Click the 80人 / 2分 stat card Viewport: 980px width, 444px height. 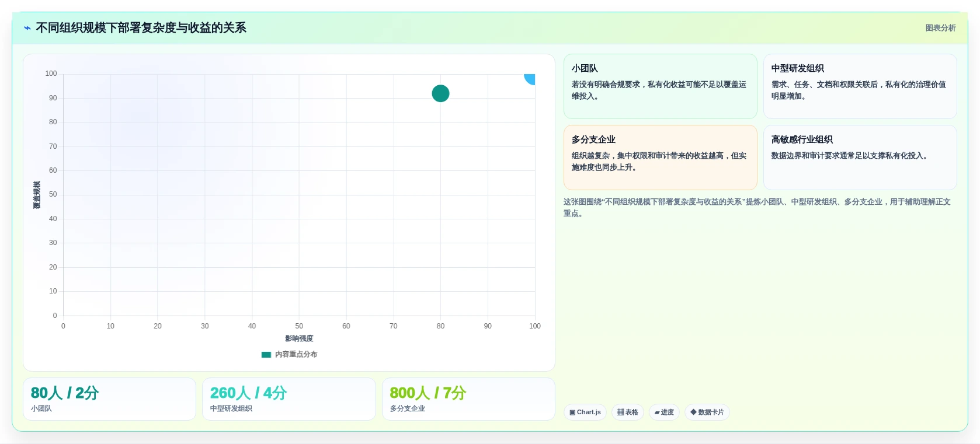(x=109, y=399)
